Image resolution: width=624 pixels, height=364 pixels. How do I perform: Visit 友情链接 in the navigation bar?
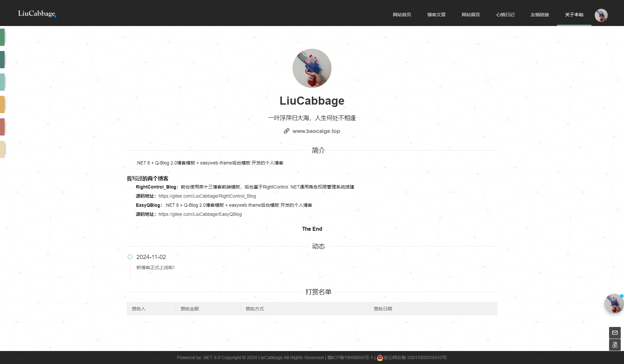point(539,15)
